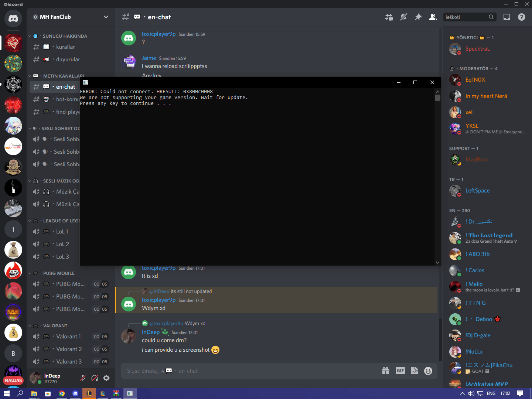Click the volume icon in system tray
The image size is (532, 399).
[x=471, y=393]
